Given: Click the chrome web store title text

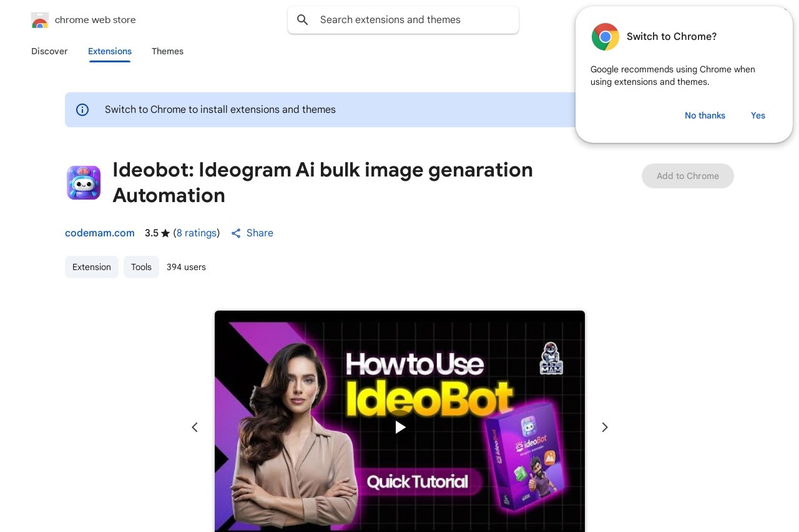Looking at the screenshot, I should pyautogui.click(x=96, y=20).
